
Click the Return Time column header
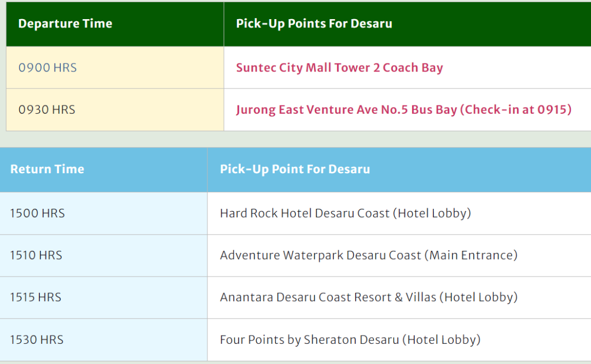coord(103,170)
